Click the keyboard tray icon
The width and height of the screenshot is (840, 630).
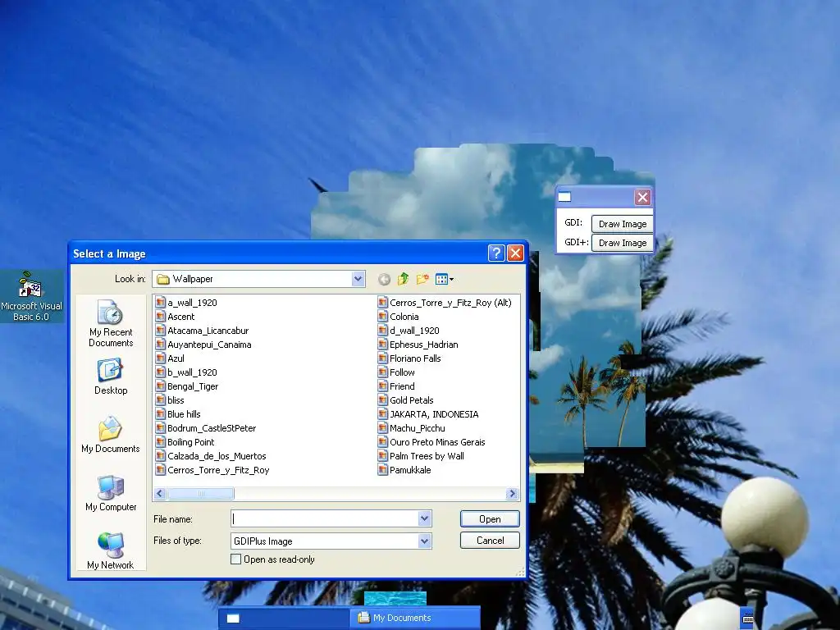[748, 618]
